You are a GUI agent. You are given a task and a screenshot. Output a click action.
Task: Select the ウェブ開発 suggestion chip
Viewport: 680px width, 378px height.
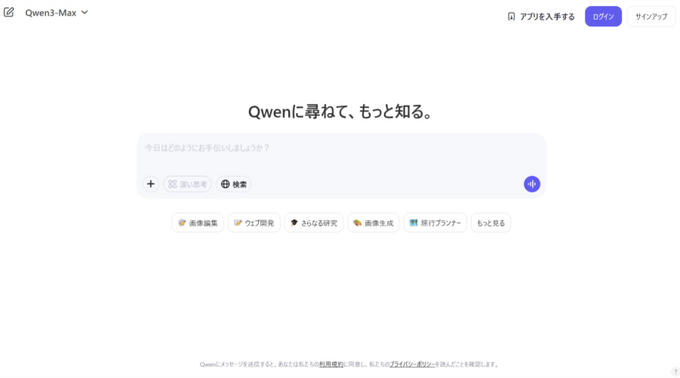click(x=254, y=223)
